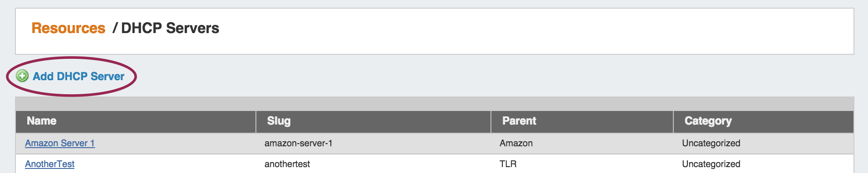868x173 pixels.
Task: Click empty area of white title panel
Action: coord(535,31)
